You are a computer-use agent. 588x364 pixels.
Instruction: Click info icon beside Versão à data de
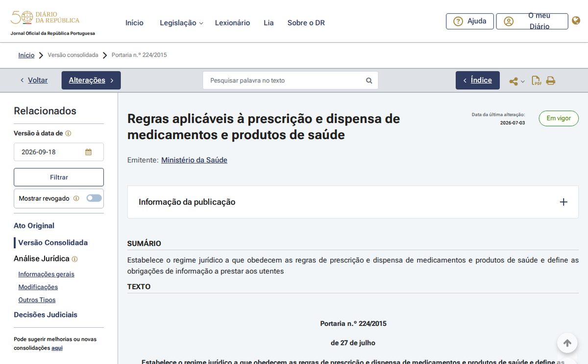tap(68, 133)
